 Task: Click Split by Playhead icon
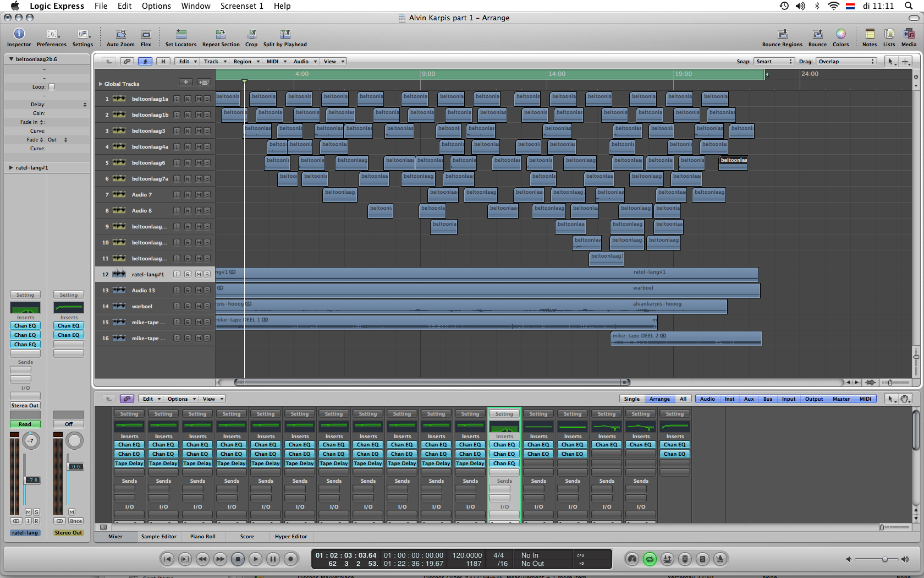(285, 34)
